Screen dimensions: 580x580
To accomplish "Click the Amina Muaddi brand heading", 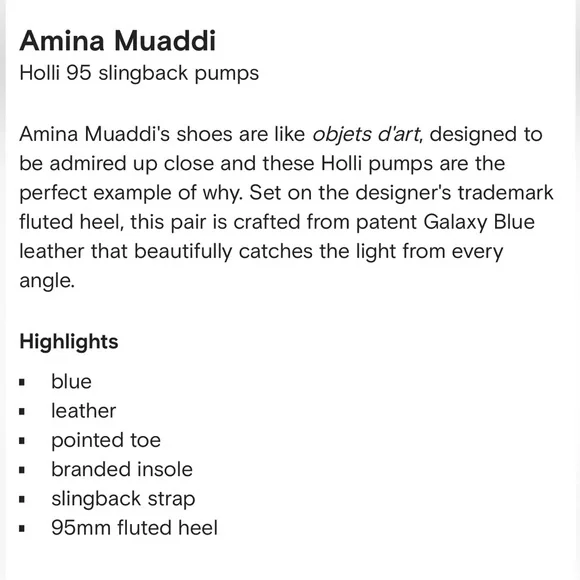I will [x=117, y=41].
